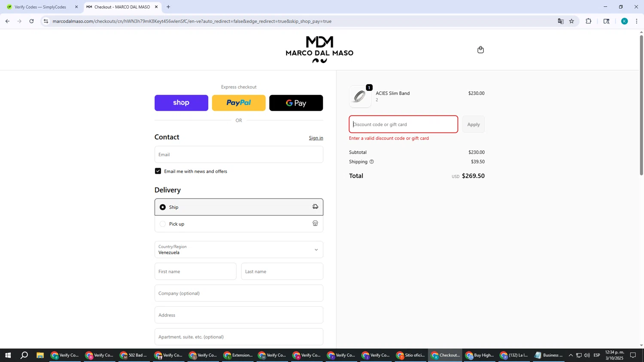Open Buy High taskbar Chrome window
This screenshot has width=644, height=362.
(480, 355)
